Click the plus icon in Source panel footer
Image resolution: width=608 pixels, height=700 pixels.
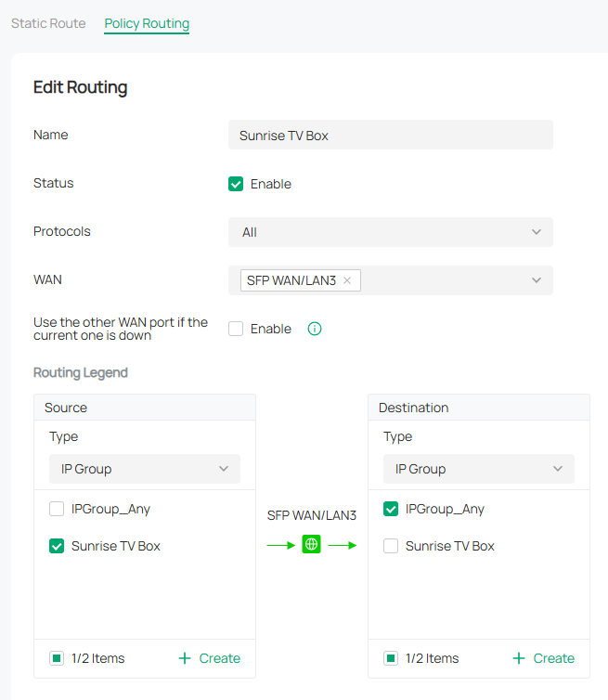[x=184, y=658]
